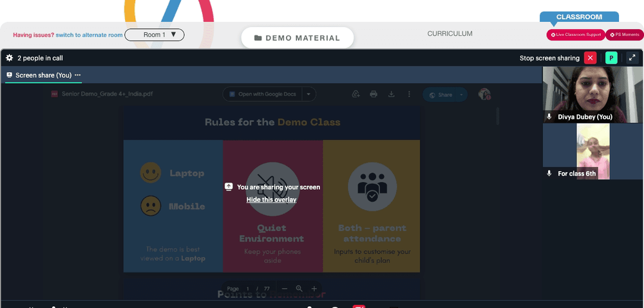Click the group Both-parent attendance icon
The height and width of the screenshot is (308, 644).
click(372, 186)
